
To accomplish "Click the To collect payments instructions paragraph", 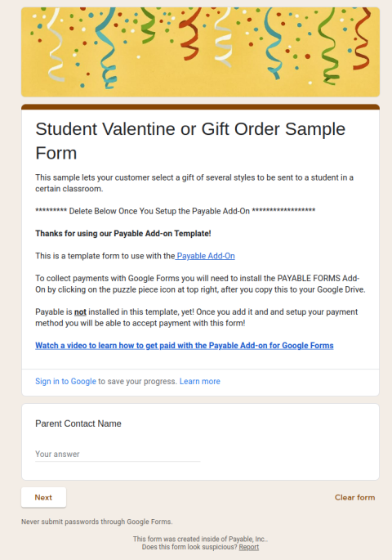I will click(x=200, y=284).
